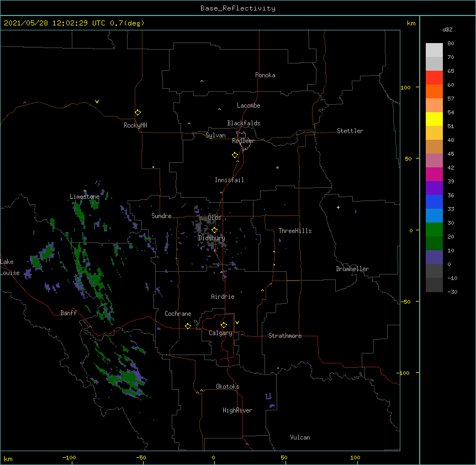Click the RedDeer city label
The width and height of the screenshot is (476, 465).
(243, 141)
